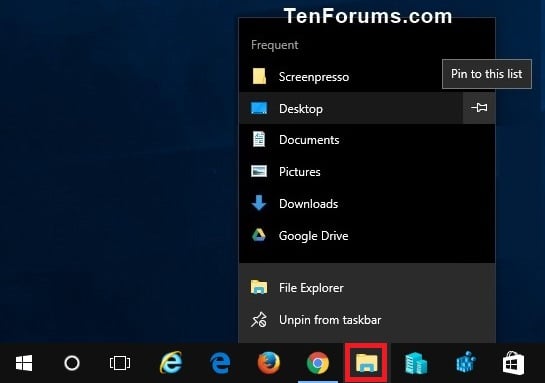Open Pictures from Frequent list
545x383 pixels.
(367, 172)
